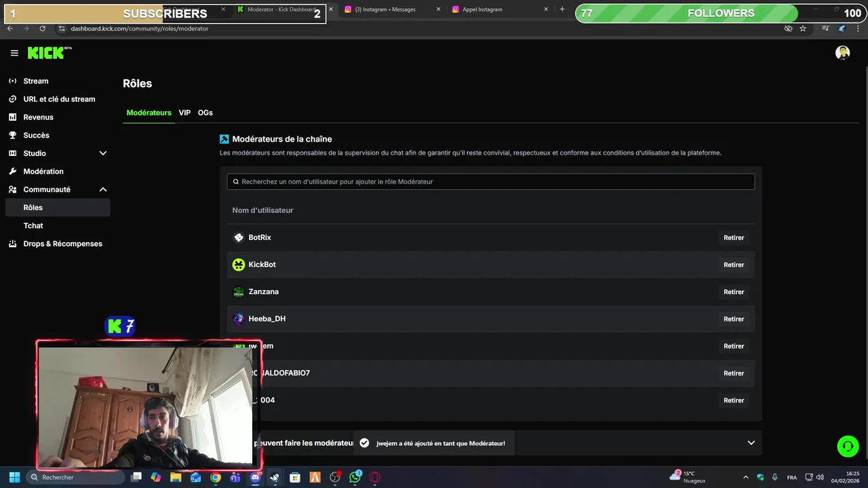Screen dimensions: 868x488
Task: Reload the page in the browser
Action: [x=42, y=28]
